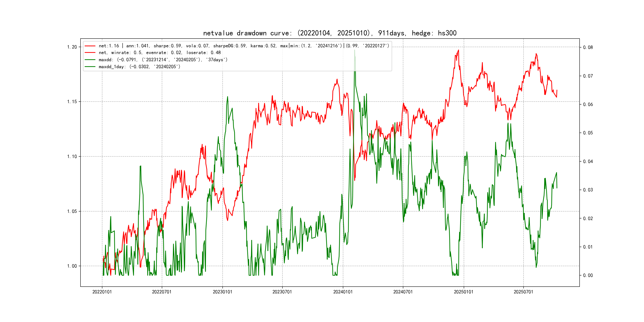
Task: Select the 'maxdd: (-0.0791' legend entry
Action: (x=163, y=60)
